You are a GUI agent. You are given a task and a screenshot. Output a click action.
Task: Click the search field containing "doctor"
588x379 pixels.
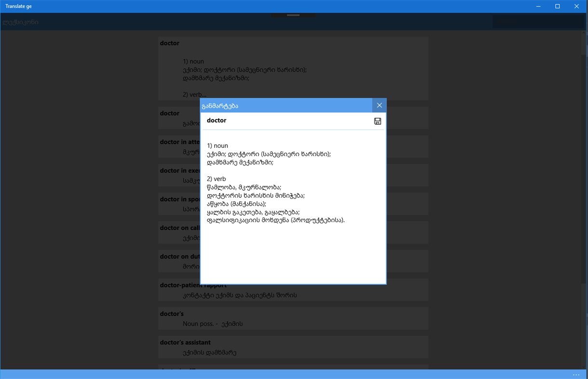coord(539,22)
